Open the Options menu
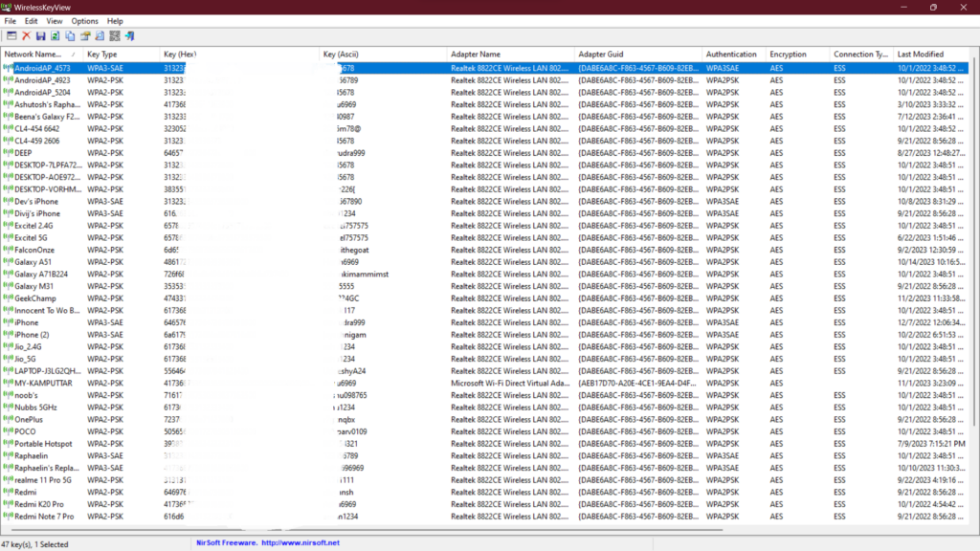The width and height of the screenshot is (980, 551). [84, 21]
